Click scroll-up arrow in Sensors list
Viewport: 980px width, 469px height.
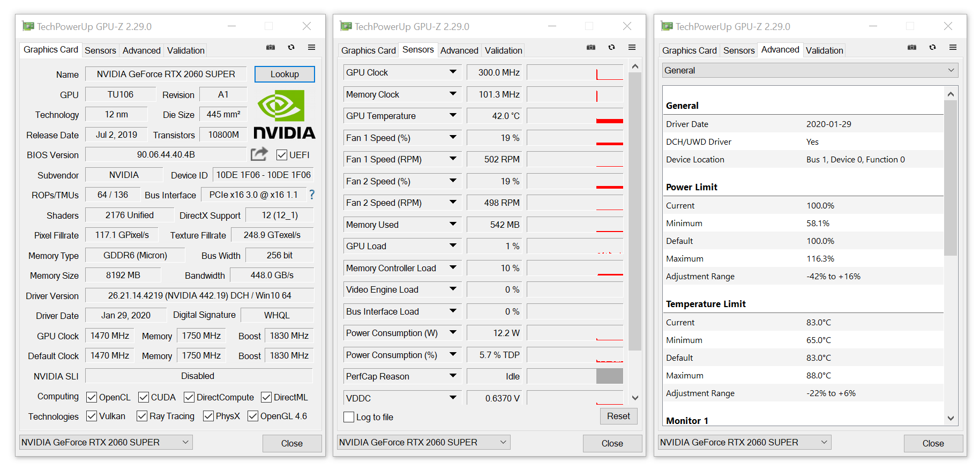tap(635, 66)
